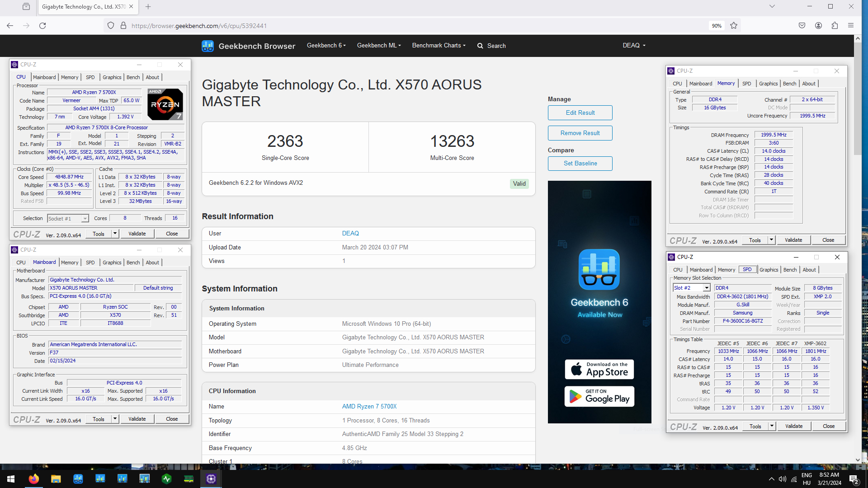Click the 90% zoom level indicator
The width and height of the screenshot is (868, 488).
[x=717, y=26]
